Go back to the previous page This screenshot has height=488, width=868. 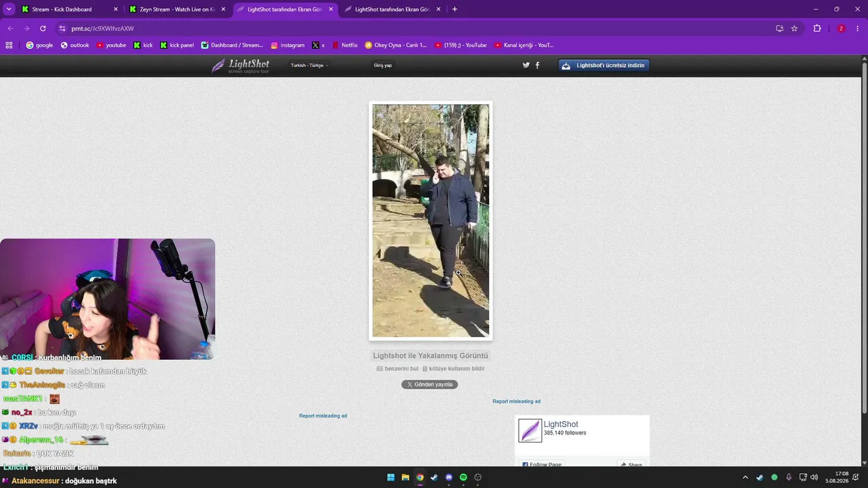click(x=10, y=28)
